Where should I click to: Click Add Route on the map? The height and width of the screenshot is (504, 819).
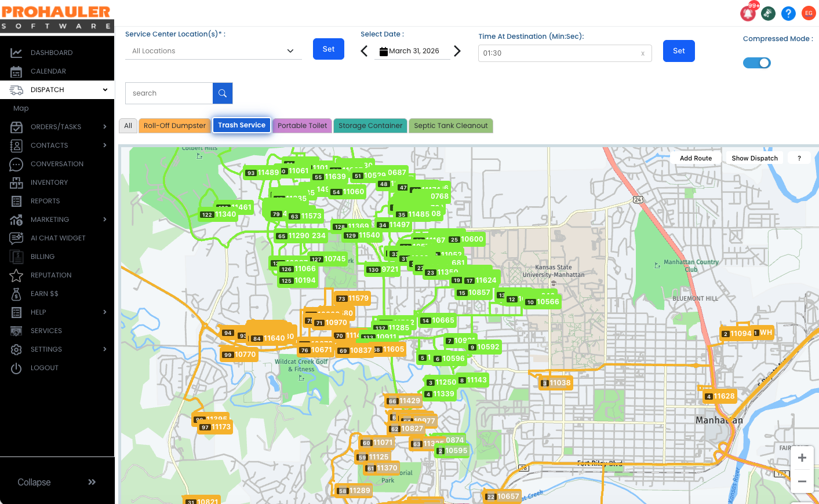(x=696, y=158)
